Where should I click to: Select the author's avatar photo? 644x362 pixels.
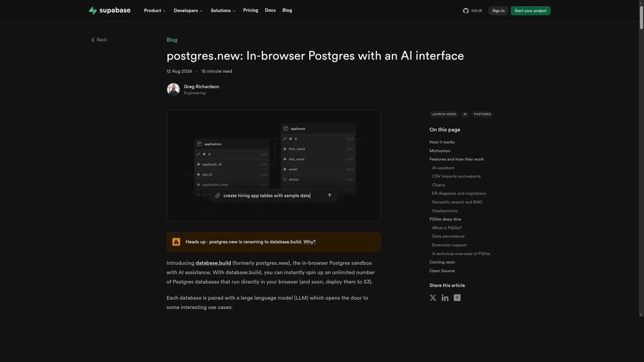[173, 88]
